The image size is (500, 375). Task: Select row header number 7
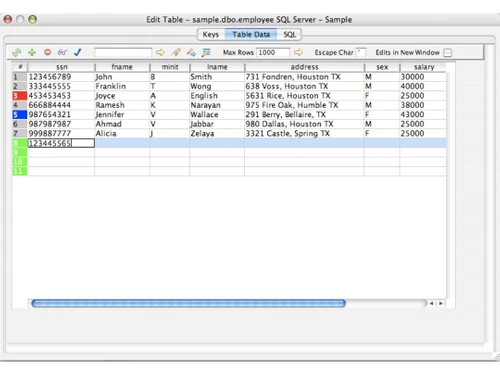(20, 133)
